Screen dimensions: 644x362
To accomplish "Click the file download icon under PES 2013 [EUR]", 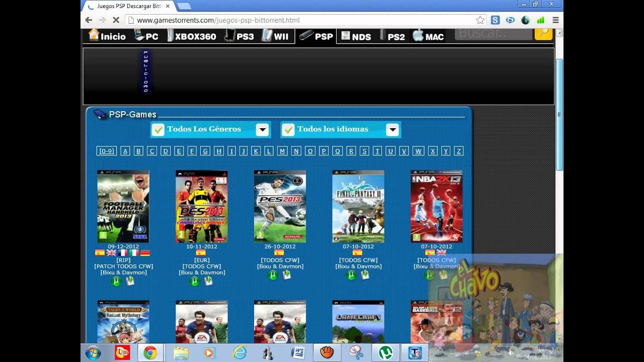I will point(208,281).
